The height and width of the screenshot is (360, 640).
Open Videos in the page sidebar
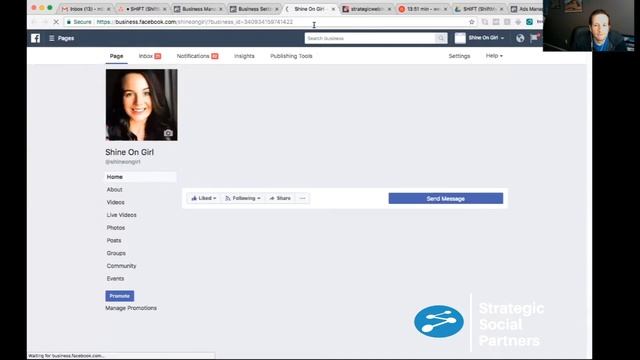point(116,202)
